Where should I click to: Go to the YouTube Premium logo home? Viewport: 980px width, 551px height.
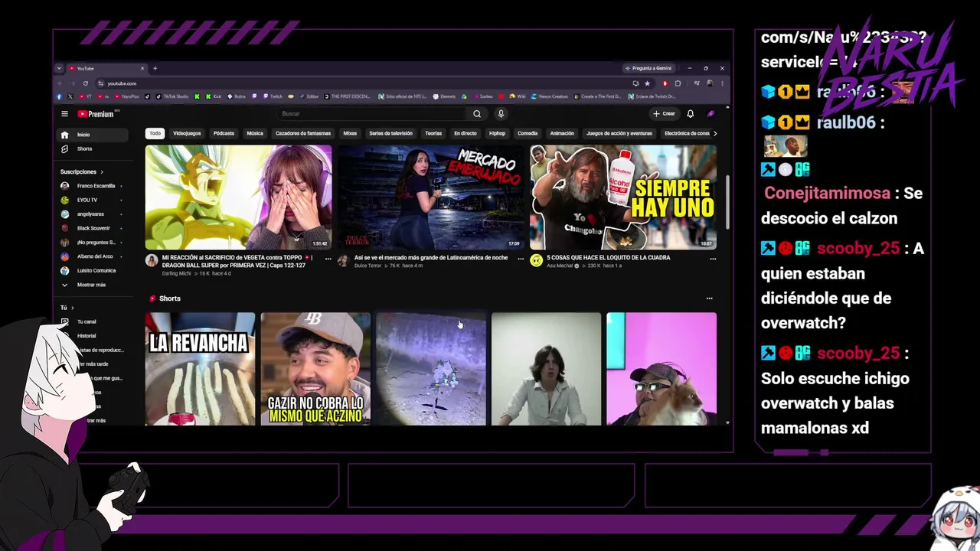[96, 114]
